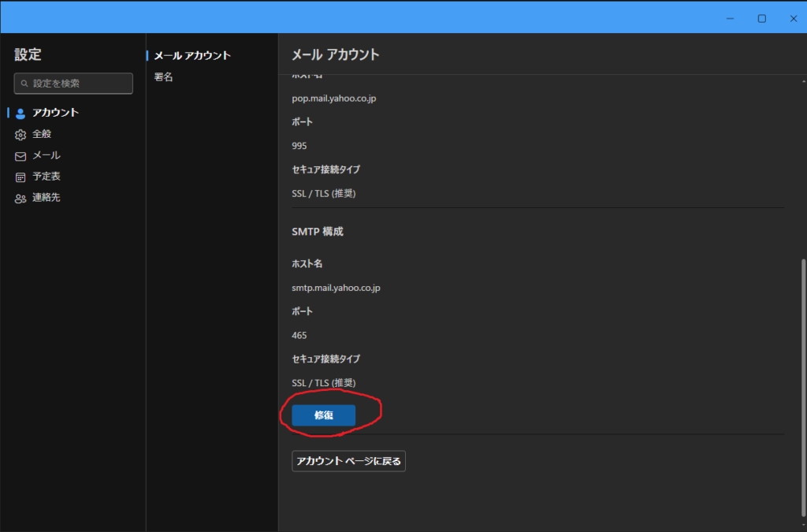Screen dimensions: 807x532
Task: Click the scroll up arrow at top
Action: click(x=803, y=79)
